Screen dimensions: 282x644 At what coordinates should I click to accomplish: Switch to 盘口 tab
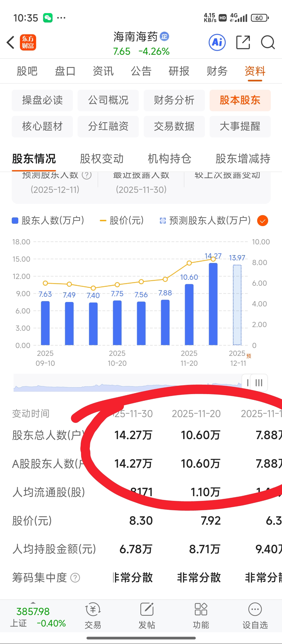click(x=65, y=71)
